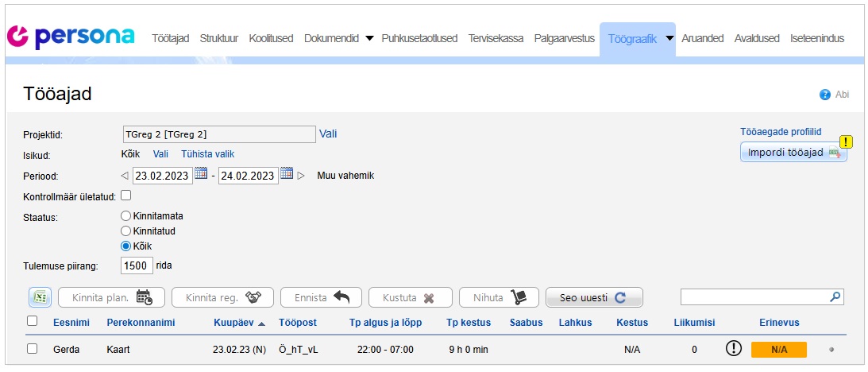Click the Abi help icon
Image resolution: width=868 pixels, height=372 pixels.
tap(825, 95)
